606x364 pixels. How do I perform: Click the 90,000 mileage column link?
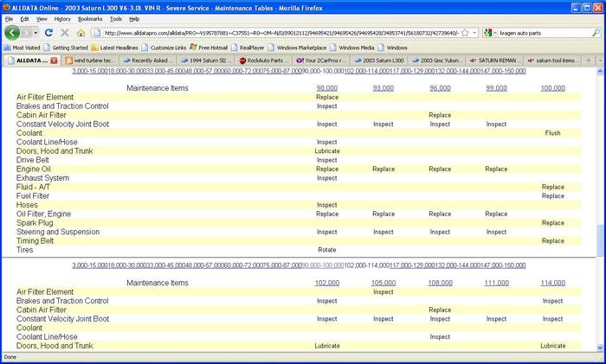click(x=326, y=88)
